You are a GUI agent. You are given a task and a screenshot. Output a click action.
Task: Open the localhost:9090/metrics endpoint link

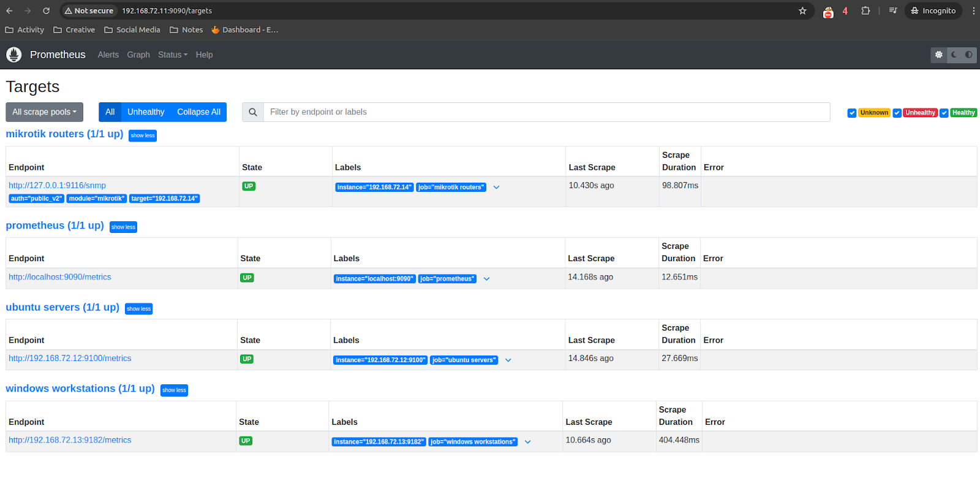click(60, 277)
